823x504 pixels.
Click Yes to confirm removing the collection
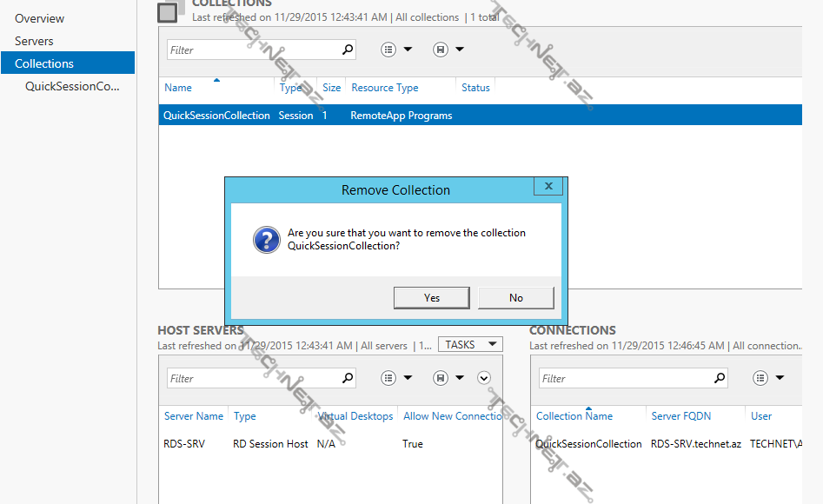[432, 298]
